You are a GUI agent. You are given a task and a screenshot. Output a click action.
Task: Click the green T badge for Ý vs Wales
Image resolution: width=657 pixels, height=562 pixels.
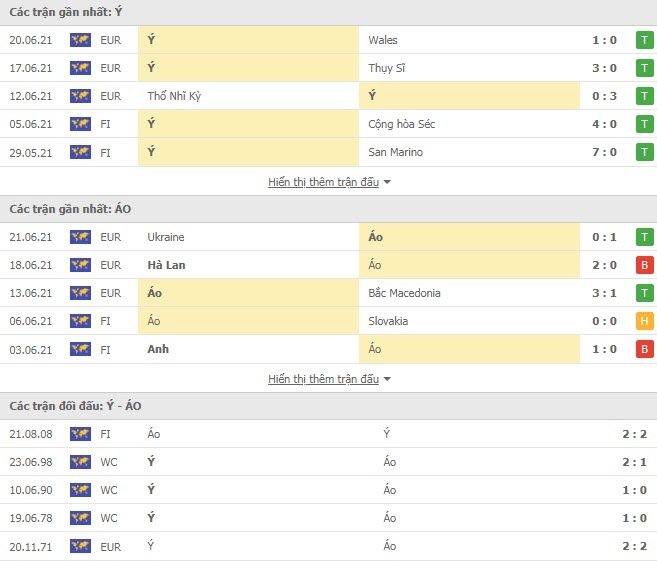click(x=644, y=40)
